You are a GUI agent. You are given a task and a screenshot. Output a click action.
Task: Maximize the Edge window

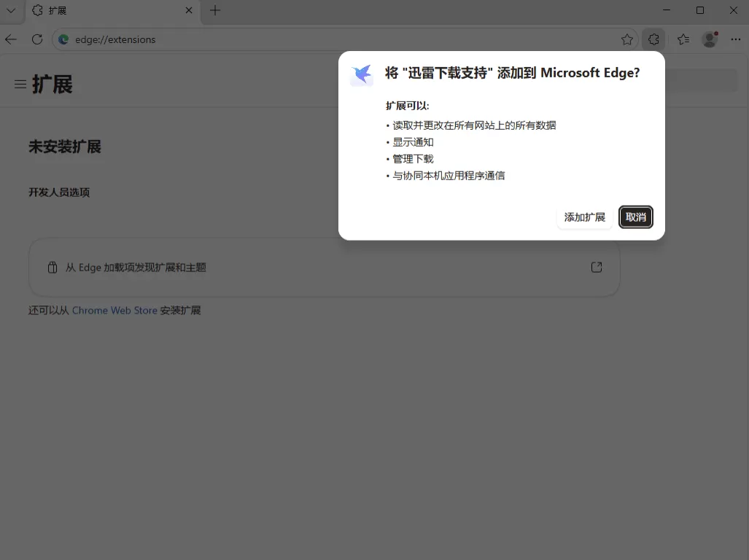tap(700, 10)
